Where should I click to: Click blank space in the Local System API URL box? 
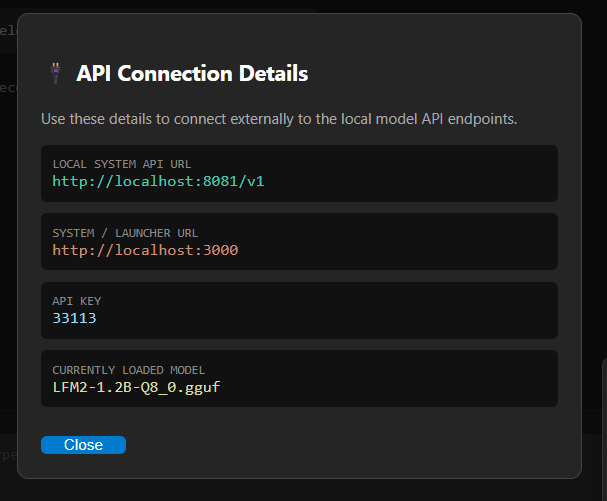[x=400, y=174]
